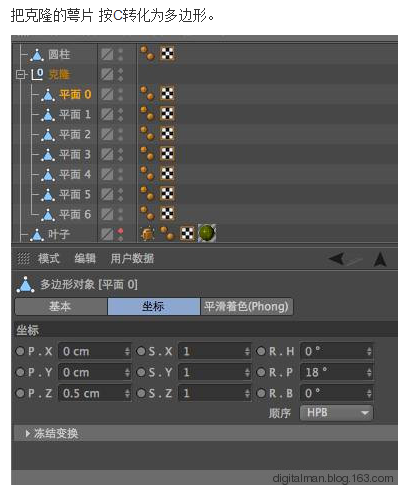This screenshot has width=407, height=489.
Task: Click the up arrow in attribute manager
Action: tap(380, 259)
